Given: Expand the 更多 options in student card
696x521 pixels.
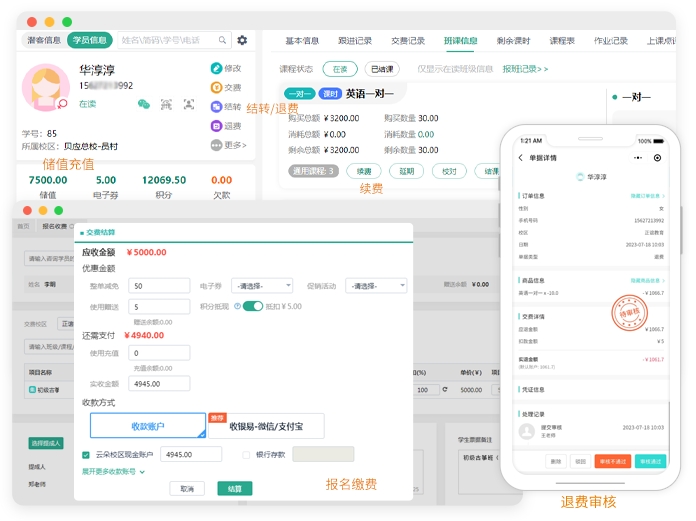Looking at the screenshot, I should coord(228,145).
